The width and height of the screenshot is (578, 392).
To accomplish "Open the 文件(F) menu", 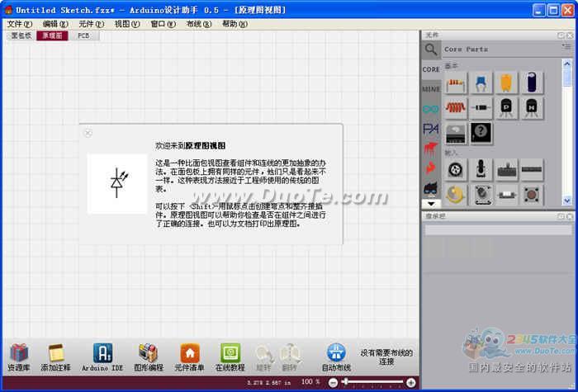I will point(20,24).
